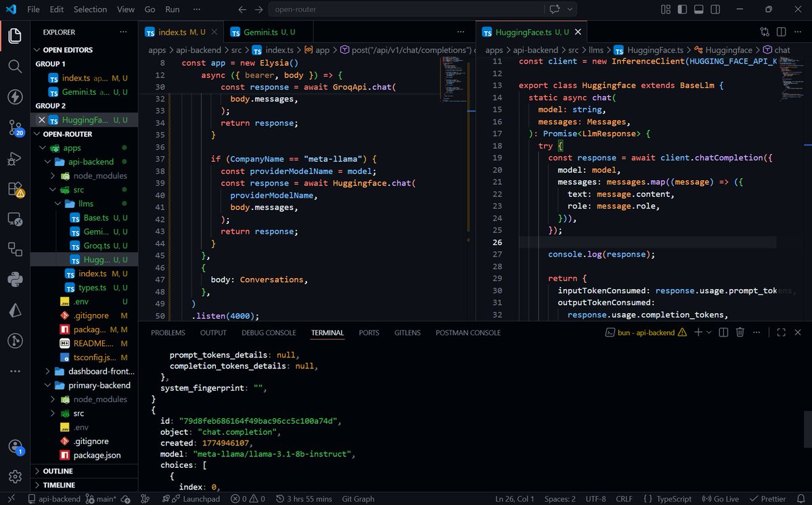
Task: Click the lightning bolt activity bar icon
Action: pos(15,97)
